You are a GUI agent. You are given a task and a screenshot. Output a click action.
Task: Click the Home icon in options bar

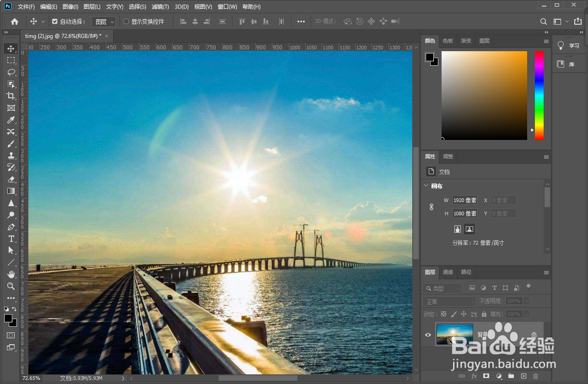15,21
